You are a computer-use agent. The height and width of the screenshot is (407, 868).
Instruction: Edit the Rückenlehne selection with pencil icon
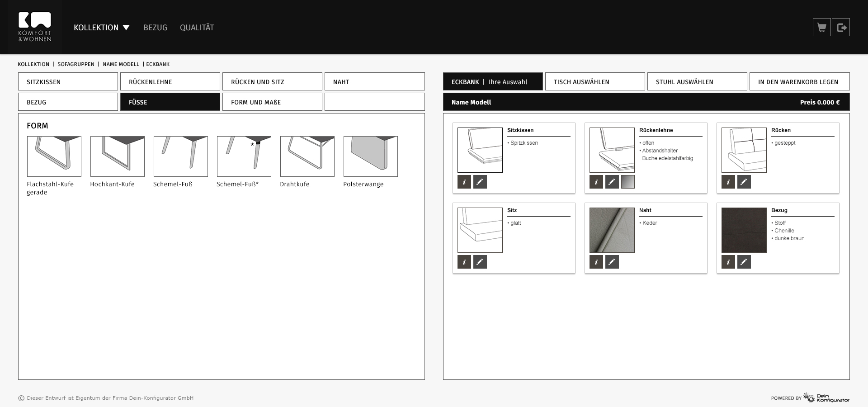click(x=612, y=182)
